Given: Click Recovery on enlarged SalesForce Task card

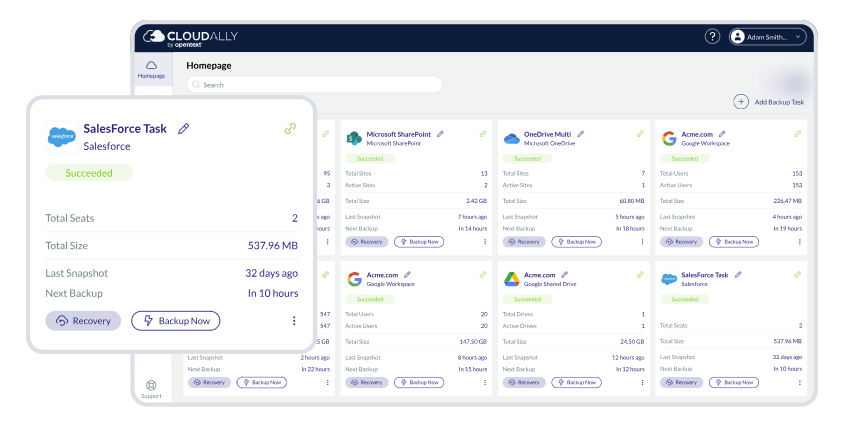Looking at the screenshot, I should point(83,321).
